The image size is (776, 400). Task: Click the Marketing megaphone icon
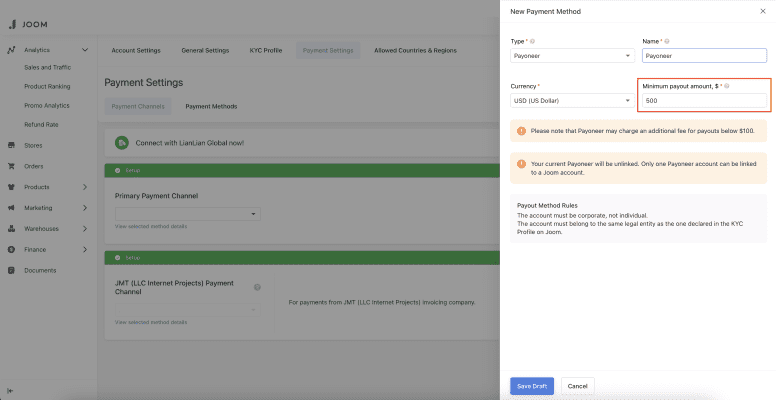click(x=11, y=208)
